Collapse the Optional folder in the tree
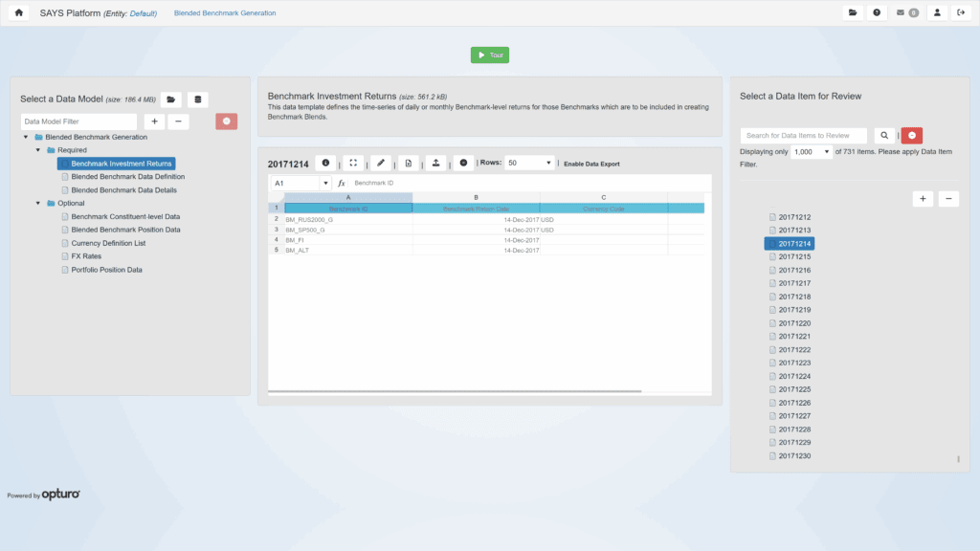Image resolution: width=980 pixels, height=551 pixels. click(x=38, y=203)
